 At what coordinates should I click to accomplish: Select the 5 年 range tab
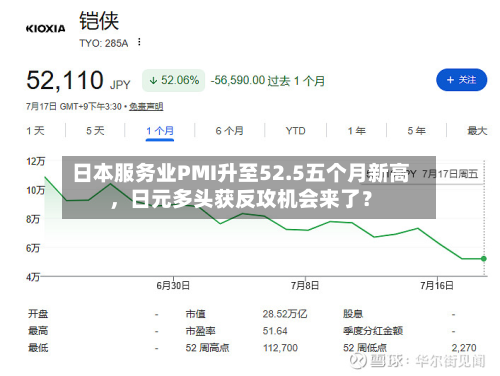(416, 131)
